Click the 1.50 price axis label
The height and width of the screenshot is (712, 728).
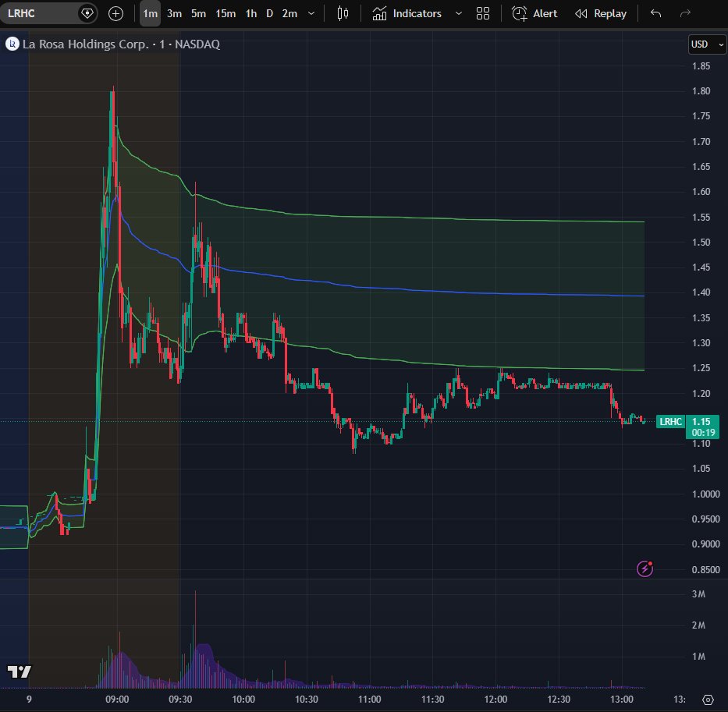701,242
